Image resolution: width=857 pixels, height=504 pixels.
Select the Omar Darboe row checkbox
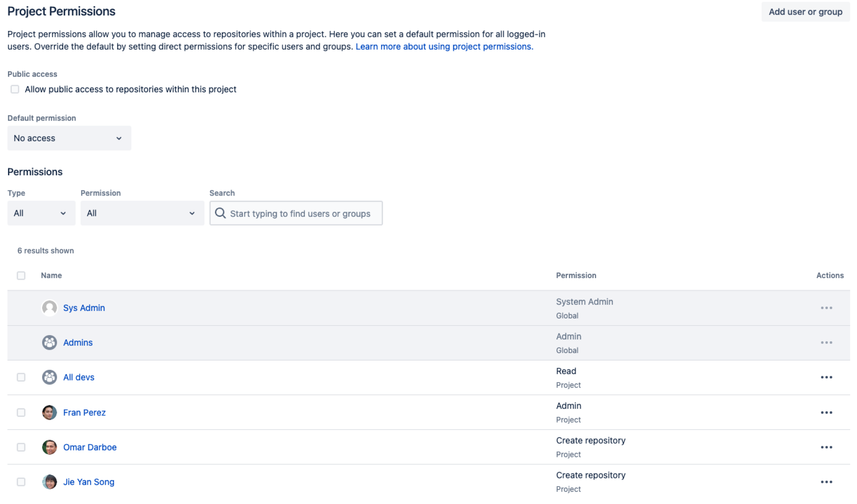click(x=21, y=447)
